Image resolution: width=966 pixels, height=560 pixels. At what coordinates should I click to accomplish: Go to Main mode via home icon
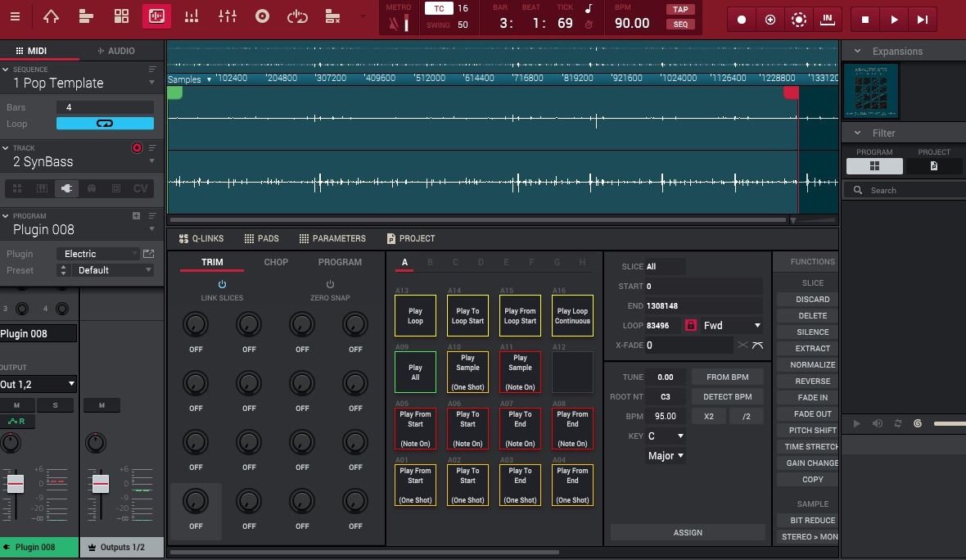51,16
